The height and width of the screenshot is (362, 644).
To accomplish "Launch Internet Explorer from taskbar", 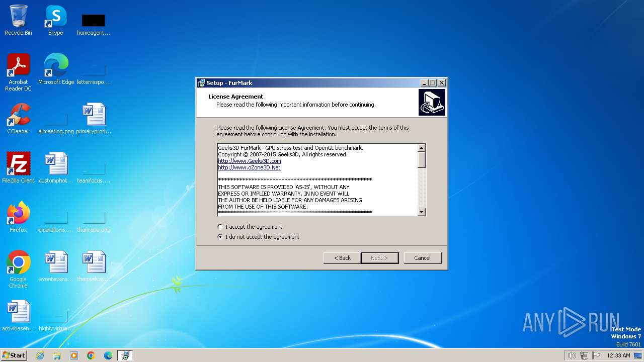I will tap(40, 355).
